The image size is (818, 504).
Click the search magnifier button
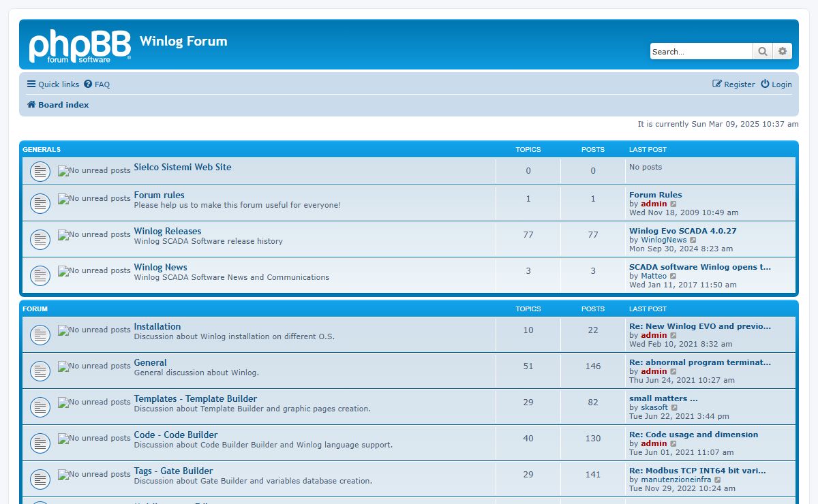click(x=762, y=51)
